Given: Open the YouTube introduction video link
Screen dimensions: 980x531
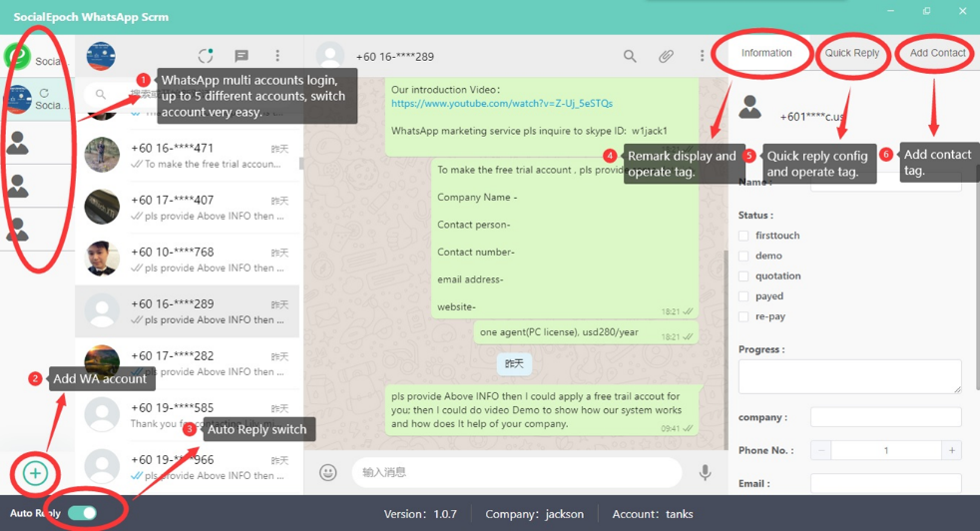Looking at the screenshot, I should 502,103.
